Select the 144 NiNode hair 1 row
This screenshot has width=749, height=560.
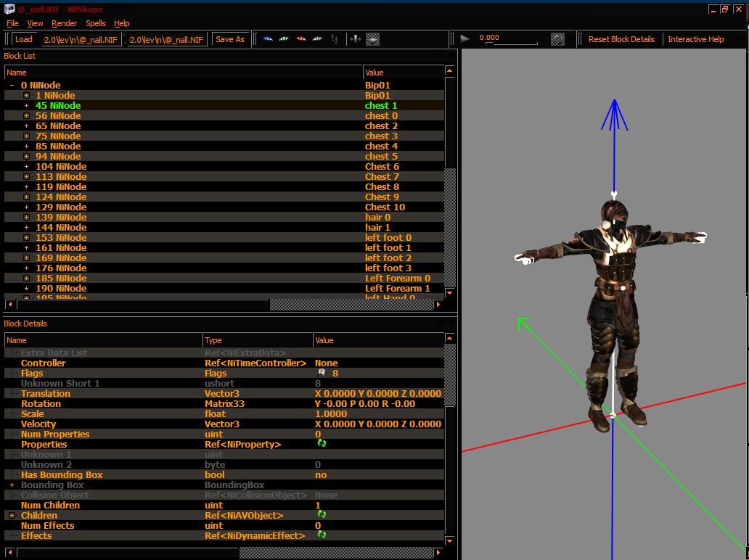tap(224, 227)
